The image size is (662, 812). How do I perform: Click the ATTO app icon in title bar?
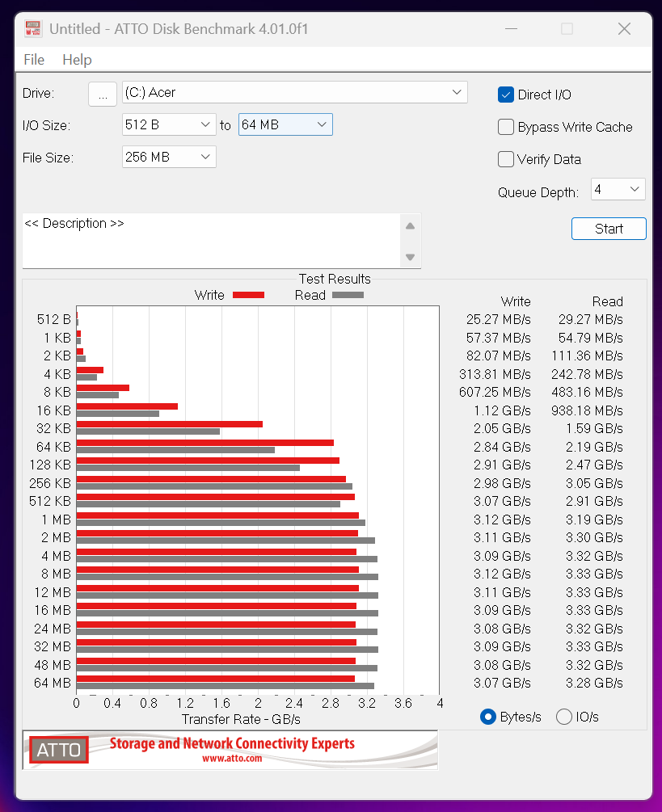(33, 28)
